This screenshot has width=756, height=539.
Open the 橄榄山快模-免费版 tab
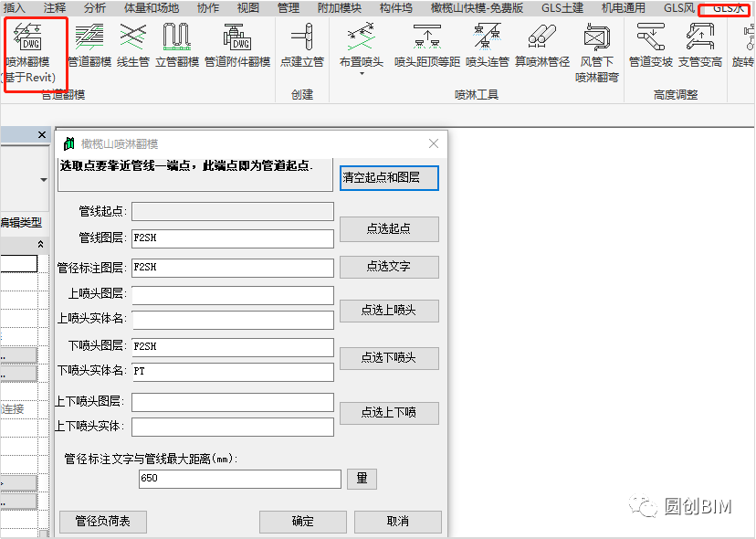coord(477,7)
